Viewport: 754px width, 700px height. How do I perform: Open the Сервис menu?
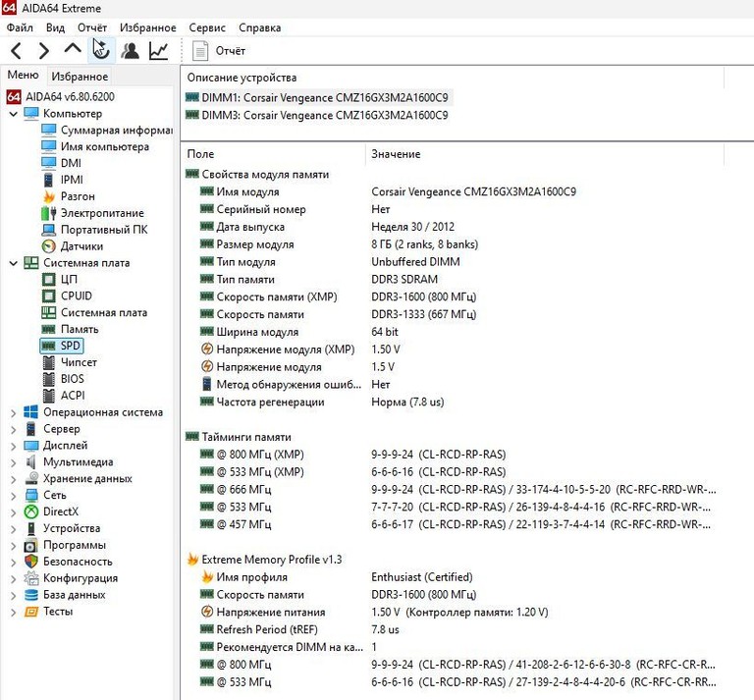[207, 27]
